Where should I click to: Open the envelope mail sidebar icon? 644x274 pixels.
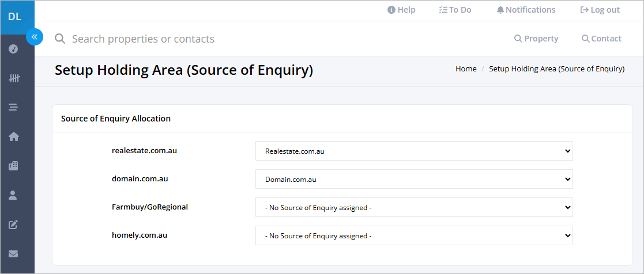[x=14, y=254]
